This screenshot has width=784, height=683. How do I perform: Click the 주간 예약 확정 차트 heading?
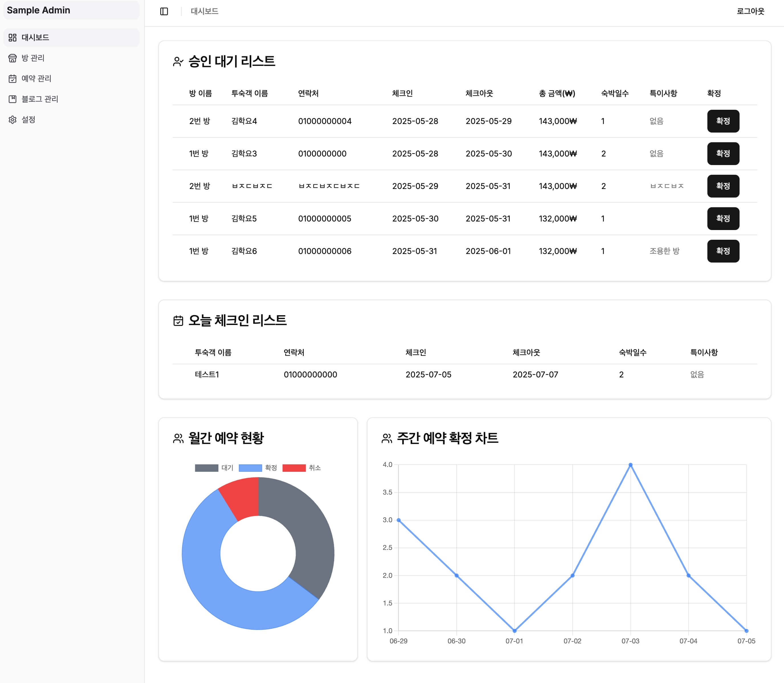448,438
